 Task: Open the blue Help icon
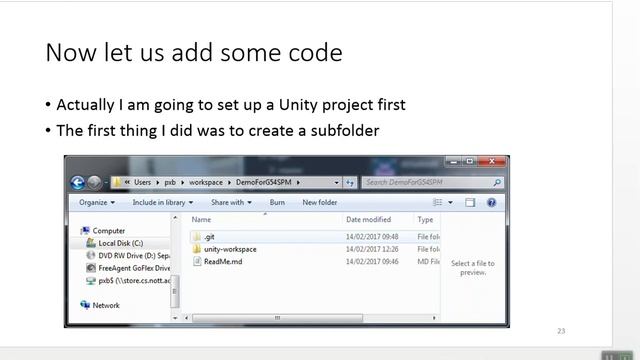[x=491, y=202]
